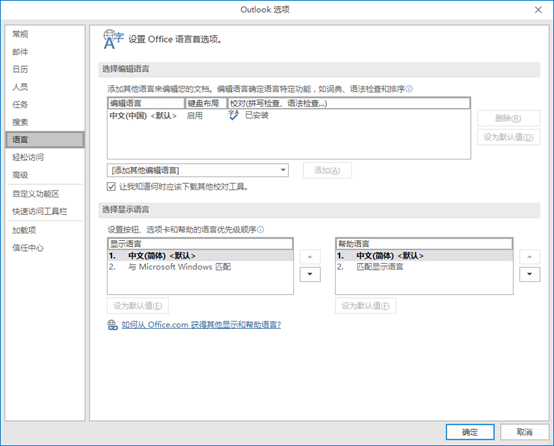Screen dimensions: 554x446
Task: Open link to get more languages from Office.com
Action: tap(201, 325)
